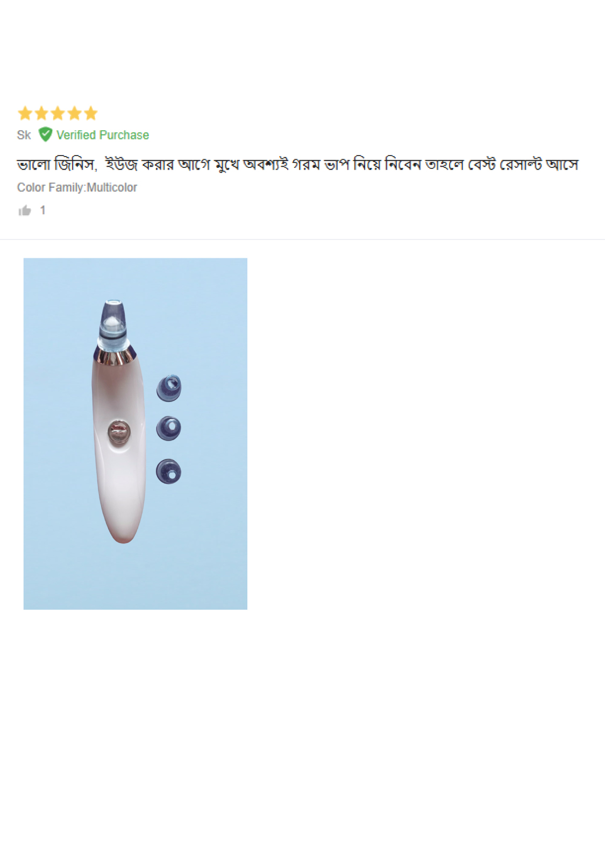Click the transparent nozzle tip of device
The image size is (605, 868).
point(113,321)
